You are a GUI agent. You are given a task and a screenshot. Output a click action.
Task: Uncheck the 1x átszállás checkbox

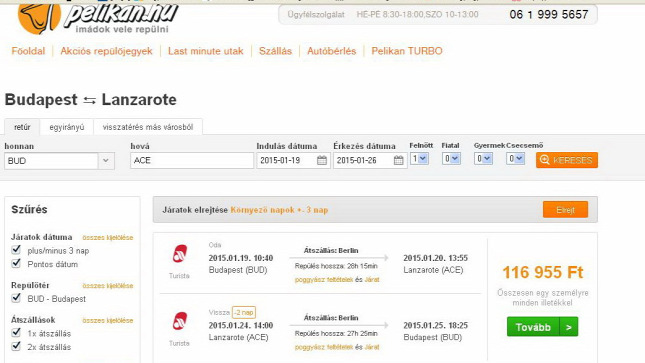pos(16,332)
